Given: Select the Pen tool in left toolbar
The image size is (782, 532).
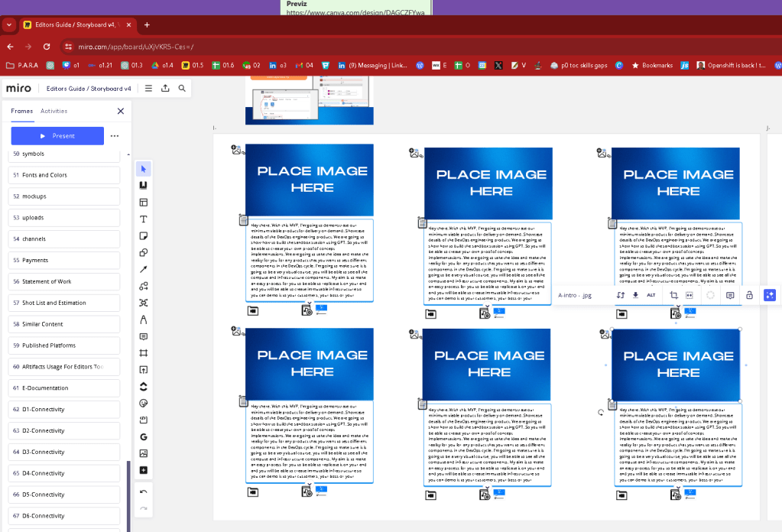Looking at the screenshot, I should click(x=144, y=320).
